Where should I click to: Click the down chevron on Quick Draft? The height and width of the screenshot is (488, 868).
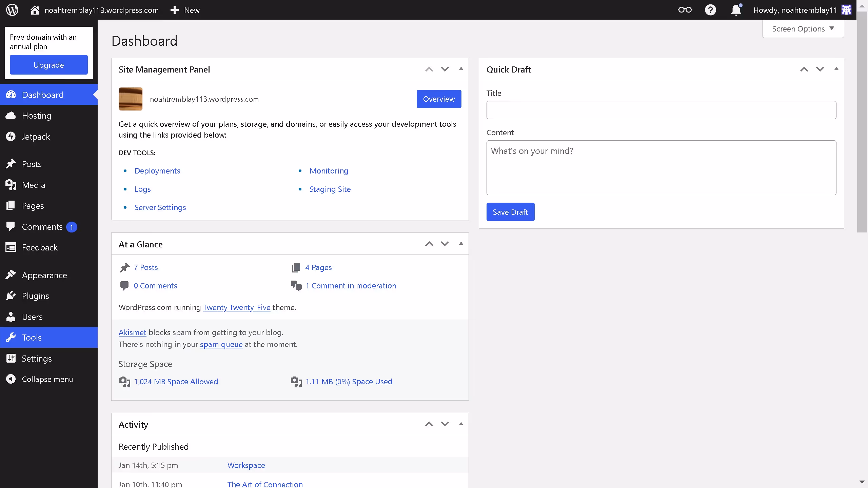click(x=820, y=69)
